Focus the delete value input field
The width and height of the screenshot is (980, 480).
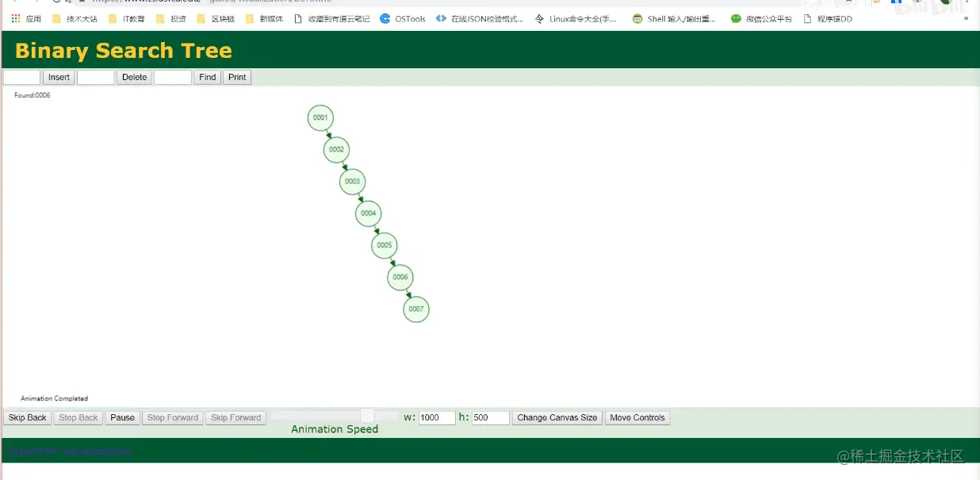click(x=96, y=77)
